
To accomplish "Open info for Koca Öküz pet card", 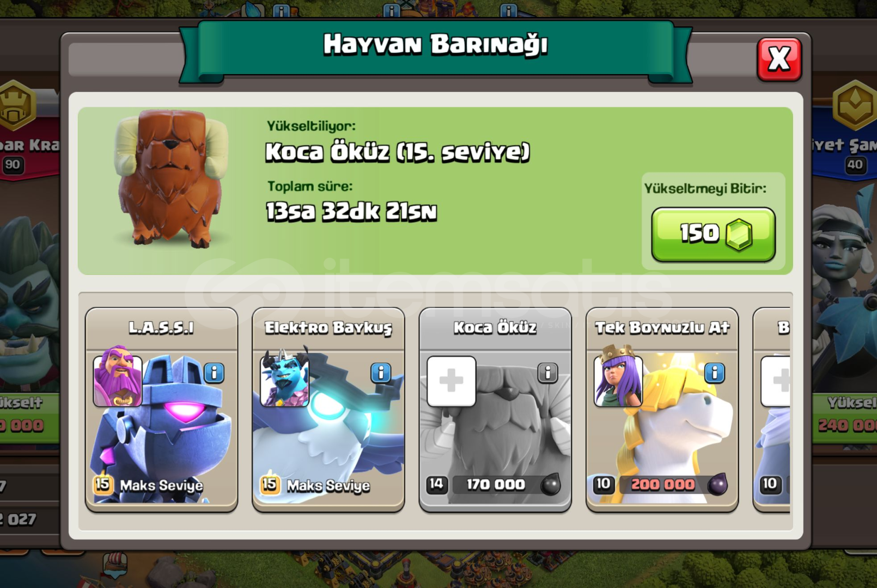I will click(x=547, y=373).
